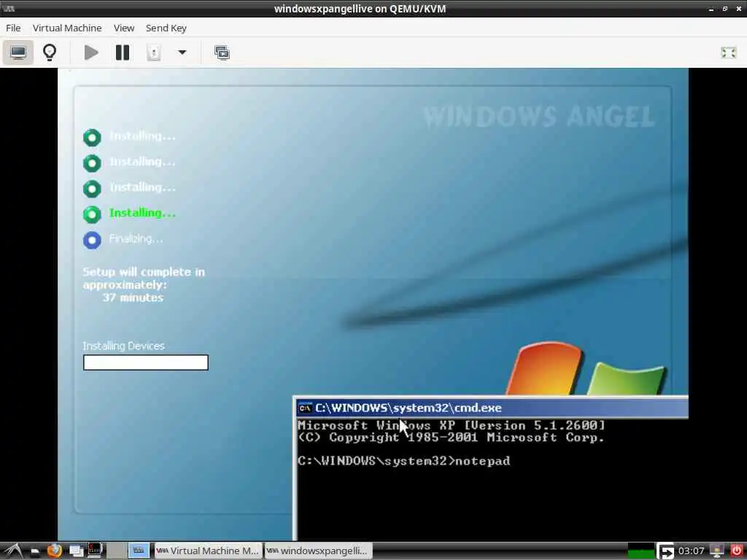Image resolution: width=747 pixels, height=560 pixels.
Task: Open the network tray icon
Action: pyautogui.click(x=716, y=551)
